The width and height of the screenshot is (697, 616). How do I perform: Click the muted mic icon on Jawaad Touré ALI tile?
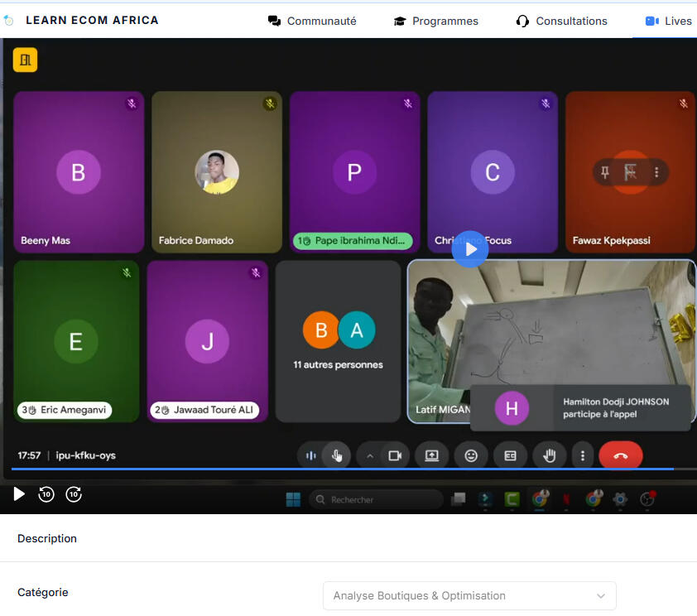click(x=256, y=272)
